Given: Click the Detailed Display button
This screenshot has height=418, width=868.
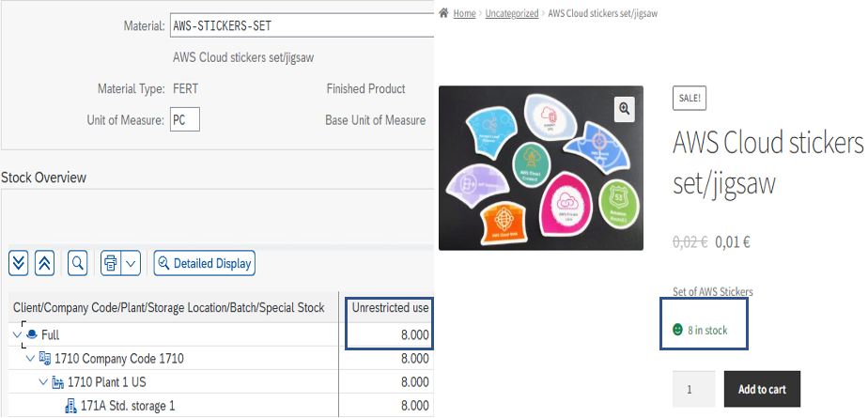Looking at the screenshot, I should 204,263.
